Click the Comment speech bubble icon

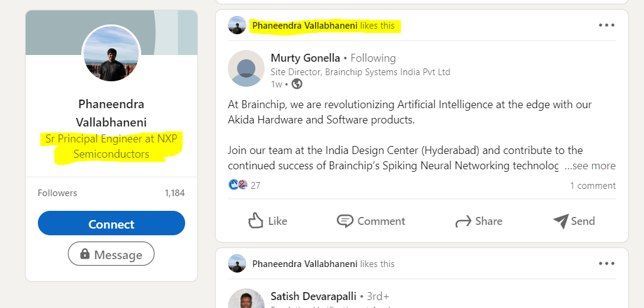point(345,221)
